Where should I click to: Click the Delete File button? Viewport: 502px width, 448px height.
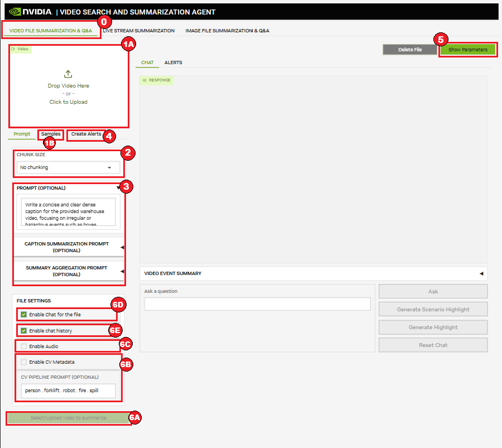click(x=410, y=50)
